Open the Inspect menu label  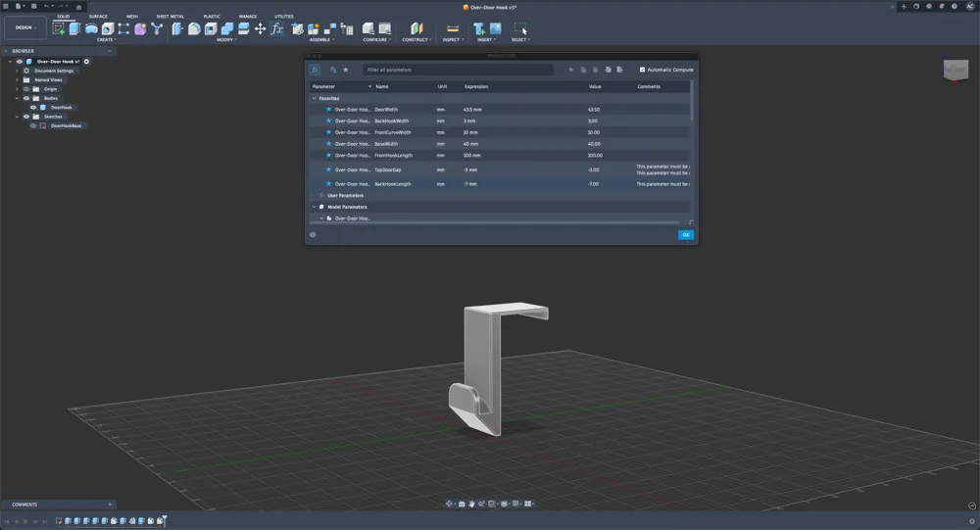(453, 40)
